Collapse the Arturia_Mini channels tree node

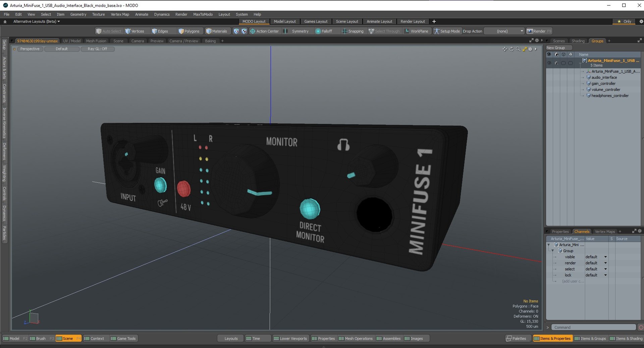(x=548, y=245)
